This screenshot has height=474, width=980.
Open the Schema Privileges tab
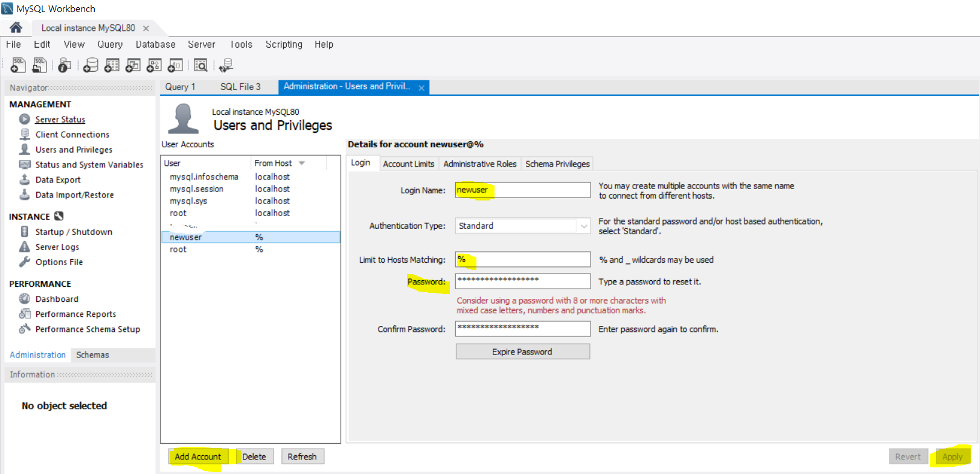click(x=557, y=164)
